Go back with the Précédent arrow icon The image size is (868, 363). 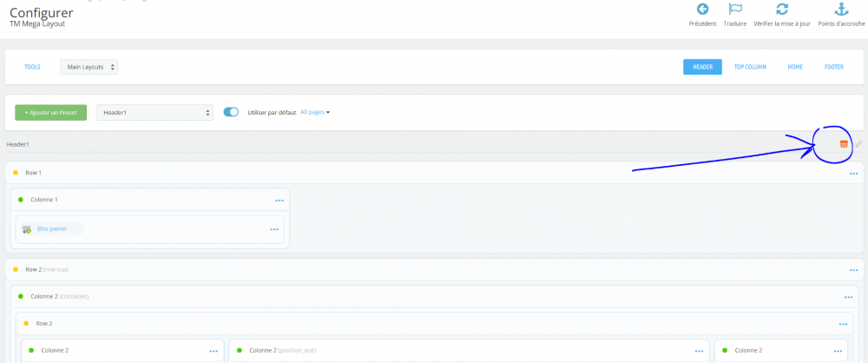[x=702, y=10]
